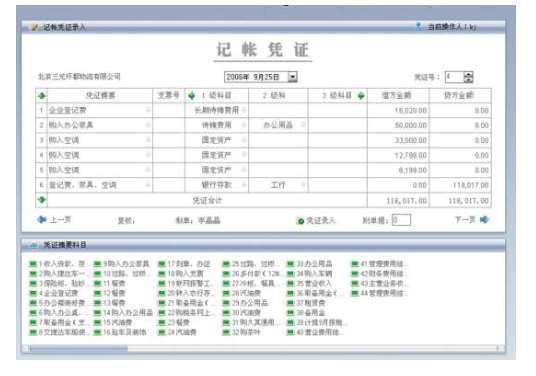Viewport: 536px width, 376px height.
Task: Click debit amount 33,000.00 in row 3
Action: (x=411, y=140)
